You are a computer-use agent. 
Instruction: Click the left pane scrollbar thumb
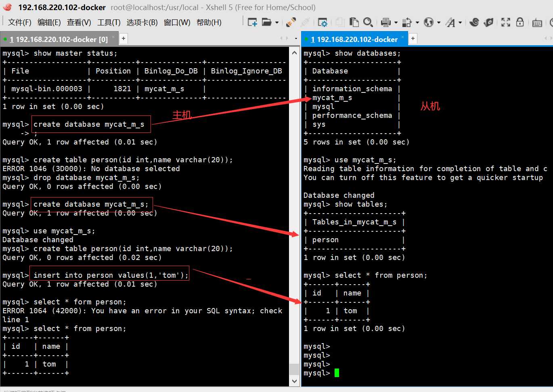click(x=294, y=369)
